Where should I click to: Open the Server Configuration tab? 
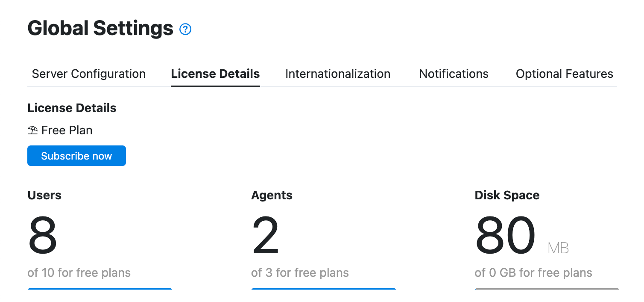tap(88, 74)
